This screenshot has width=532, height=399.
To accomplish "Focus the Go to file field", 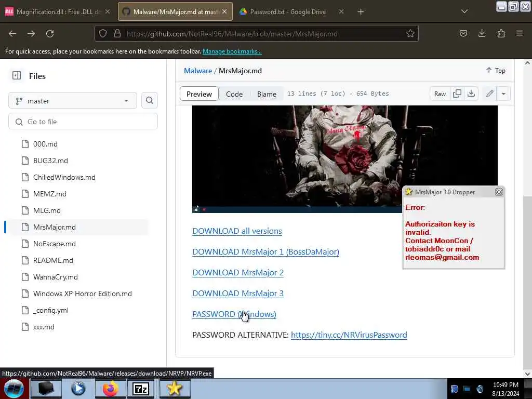I will (x=83, y=122).
